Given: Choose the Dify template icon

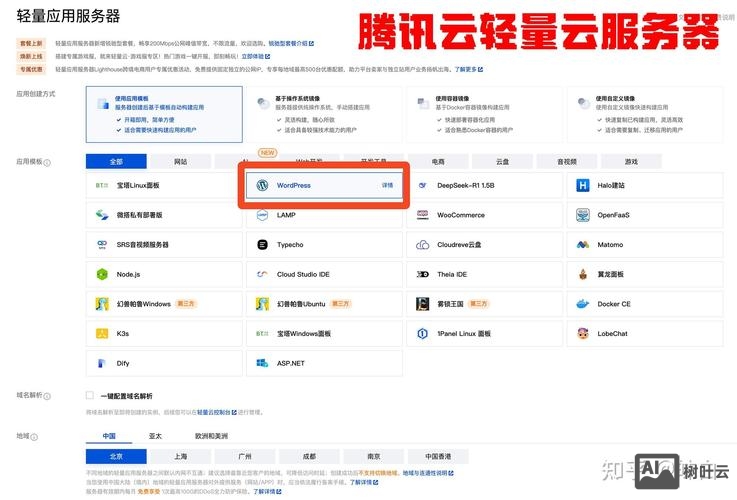Looking at the screenshot, I should coord(102,363).
